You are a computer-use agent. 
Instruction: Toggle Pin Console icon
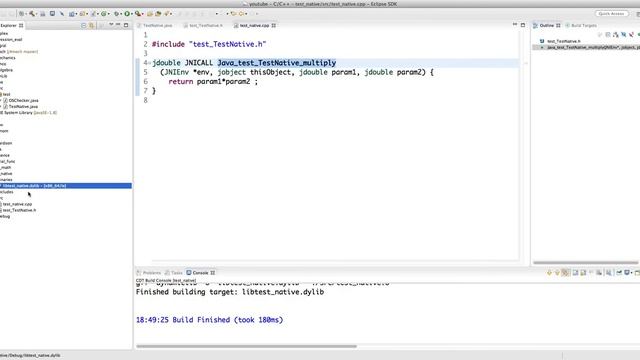(619, 273)
